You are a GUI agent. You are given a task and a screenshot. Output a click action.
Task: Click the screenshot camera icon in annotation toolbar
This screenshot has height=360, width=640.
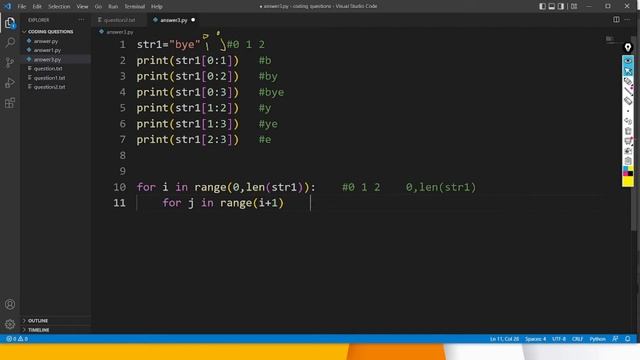tap(628, 151)
